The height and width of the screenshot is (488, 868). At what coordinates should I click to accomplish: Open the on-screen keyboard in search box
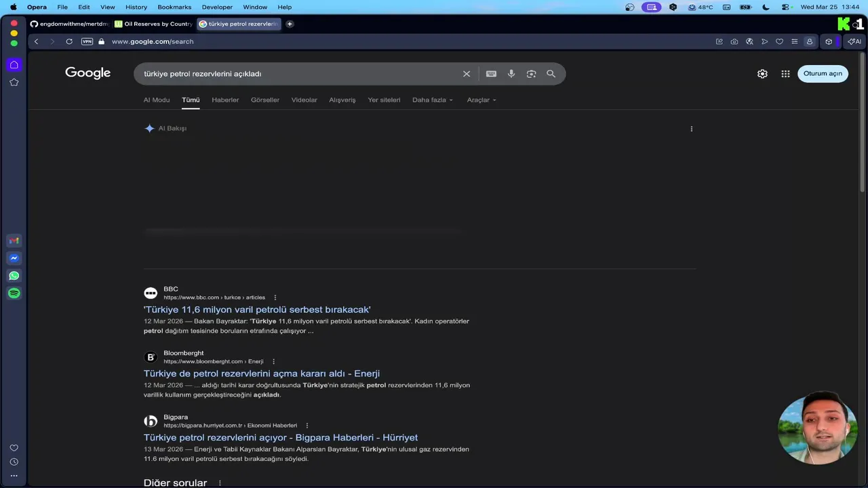[491, 74]
